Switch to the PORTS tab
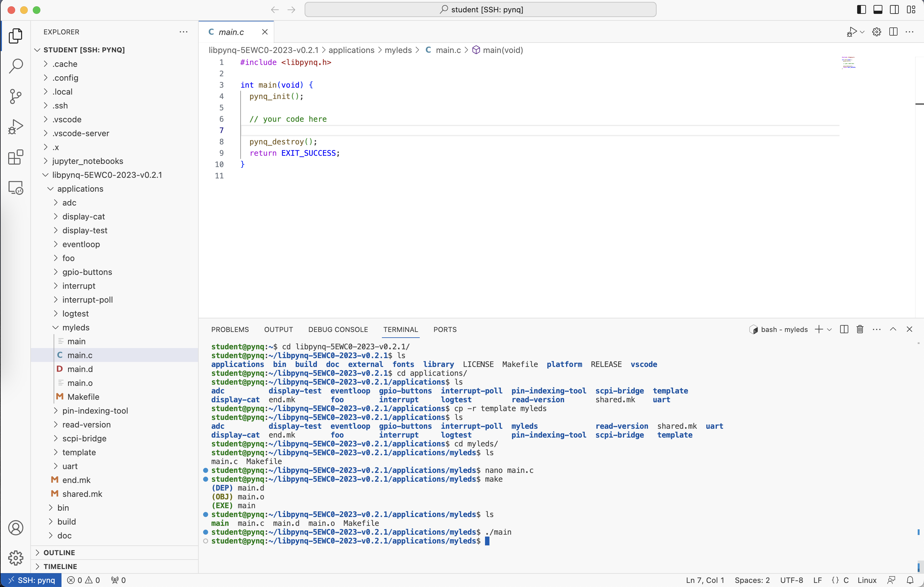Image resolution: width=924 pixels, height=587 pixels. coord(445,329)
